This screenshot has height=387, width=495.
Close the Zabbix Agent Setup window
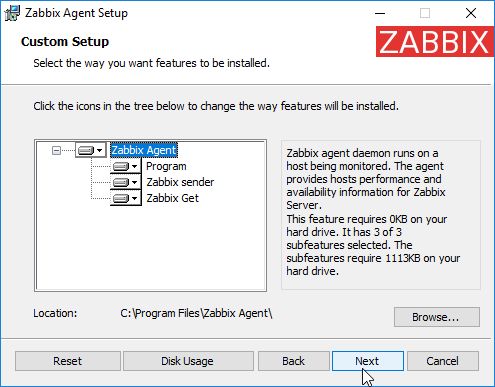click(x=471, y=13)
